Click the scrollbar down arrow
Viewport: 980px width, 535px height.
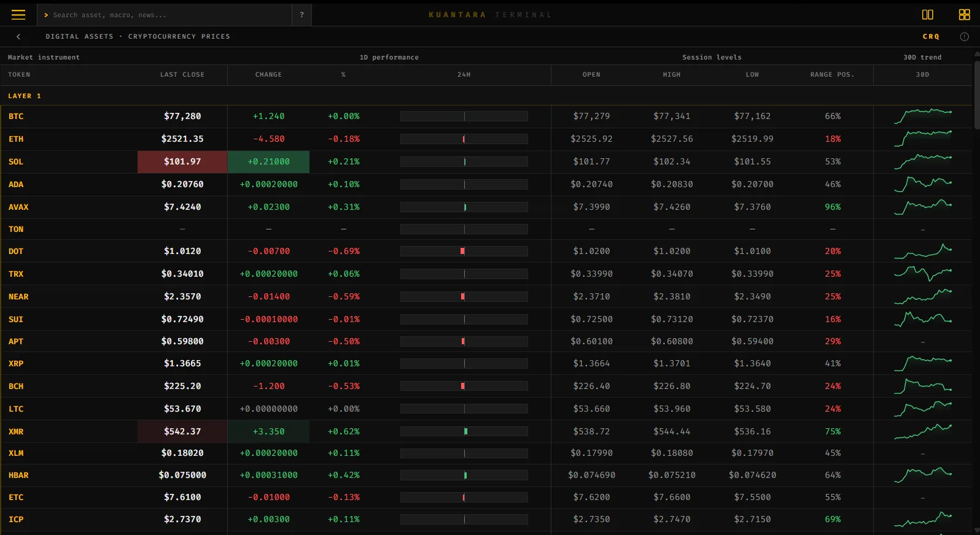coord(977,531)
